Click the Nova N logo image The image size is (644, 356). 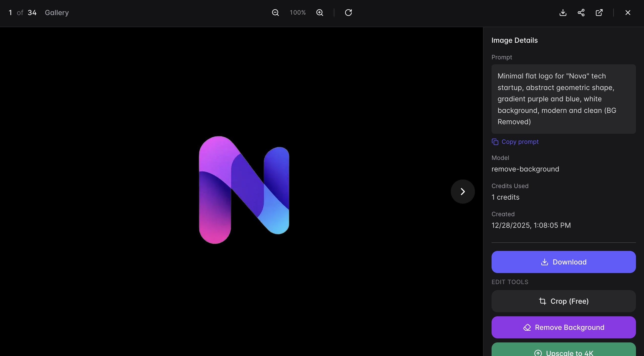coord(244,190)
